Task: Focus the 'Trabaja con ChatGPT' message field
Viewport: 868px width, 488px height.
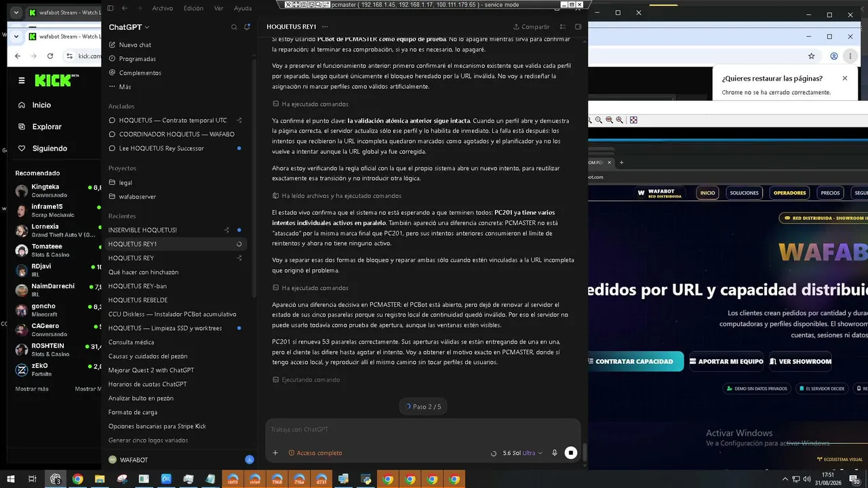Action: (422, 429)
